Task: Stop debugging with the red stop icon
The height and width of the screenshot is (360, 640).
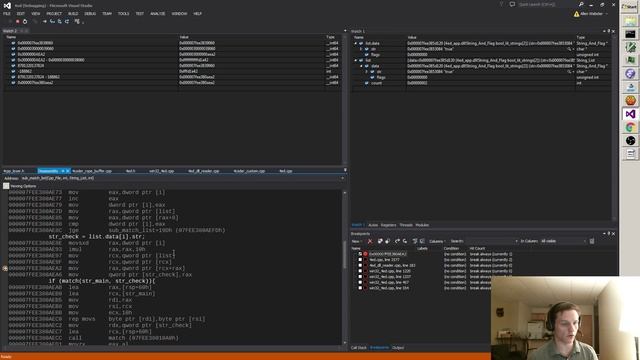Action: pyautogui.click(x=18, y=21)
